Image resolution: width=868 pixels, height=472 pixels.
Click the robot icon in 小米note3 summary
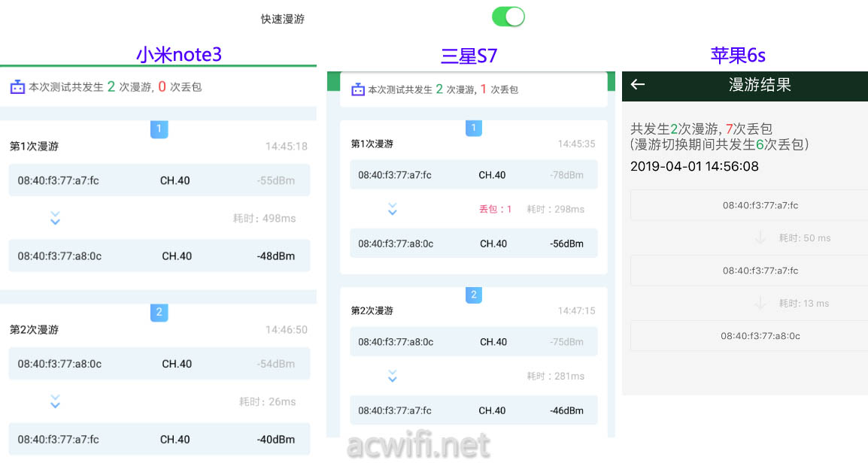coord(18,87)
